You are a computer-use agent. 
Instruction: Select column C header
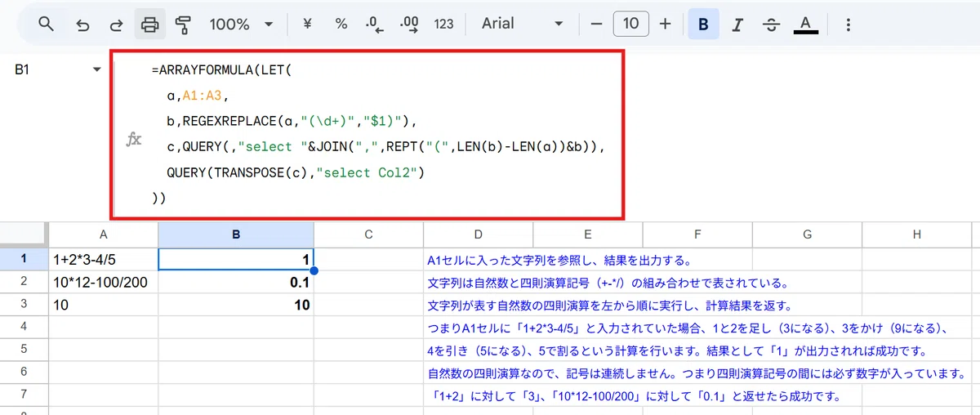[x=368, y=234]
